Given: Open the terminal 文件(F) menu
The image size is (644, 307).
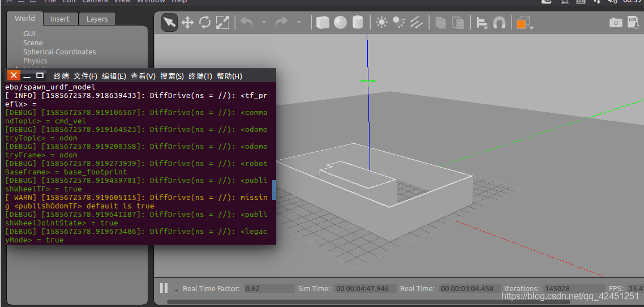Looking at the screenshot, I should (85, 76).
